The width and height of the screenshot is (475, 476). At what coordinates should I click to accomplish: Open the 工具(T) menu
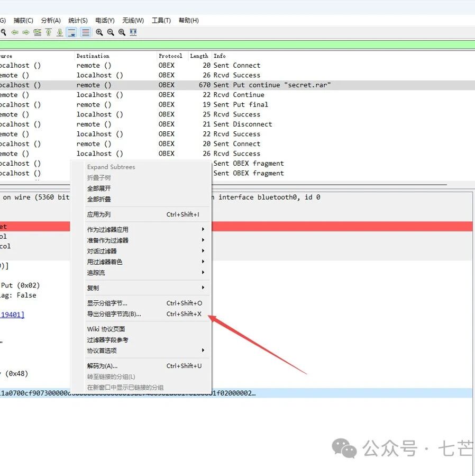[161, 20]
